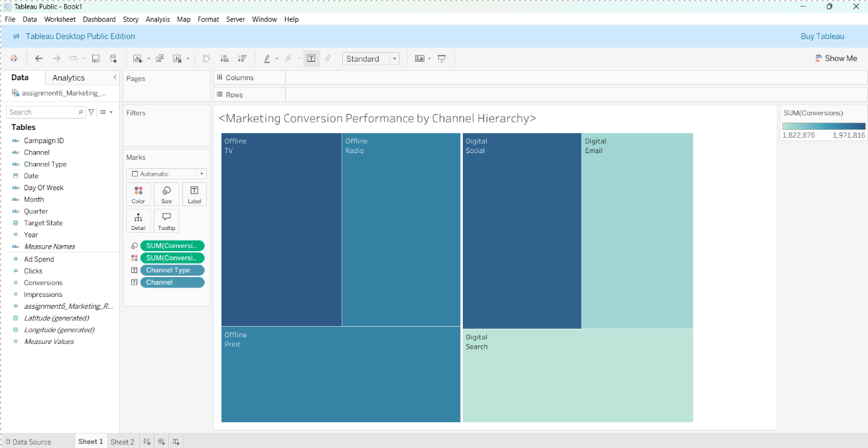Switch to the Analytics tab
The image size is (868, 448).
click(69, 78)
